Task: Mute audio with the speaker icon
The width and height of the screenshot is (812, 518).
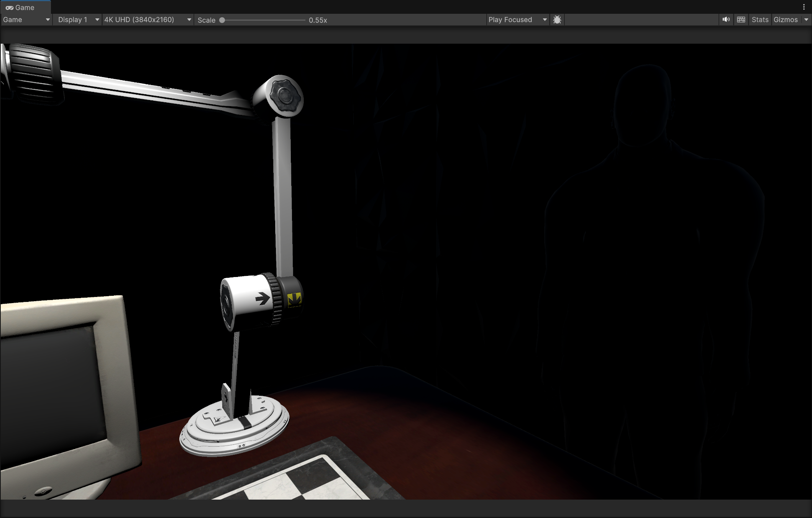Action: 726,20
